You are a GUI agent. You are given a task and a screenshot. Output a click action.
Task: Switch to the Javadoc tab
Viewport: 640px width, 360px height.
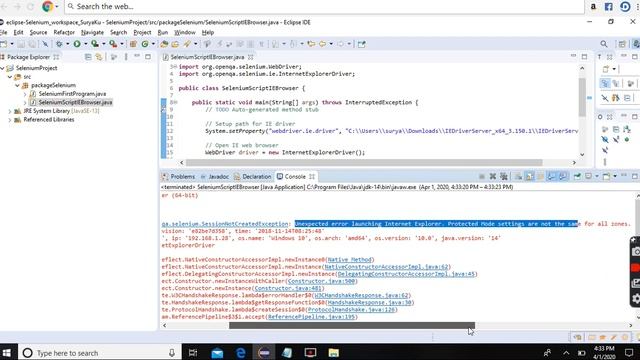coord(215,176)
